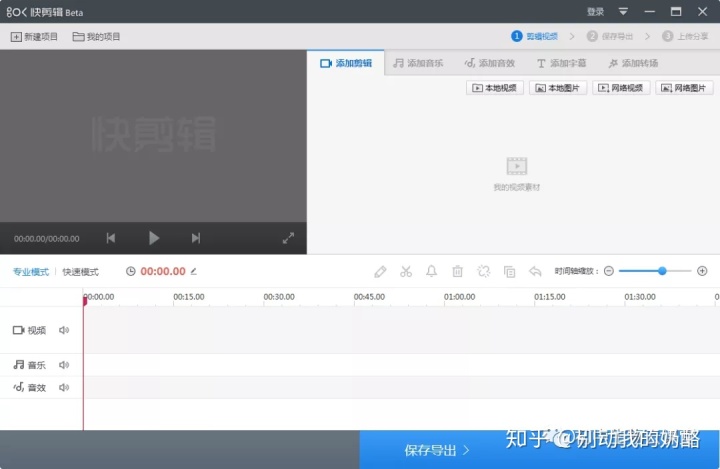Click the clock icon beside timecode
Screen dimensions: 720x469
click(x=131, y=271)
